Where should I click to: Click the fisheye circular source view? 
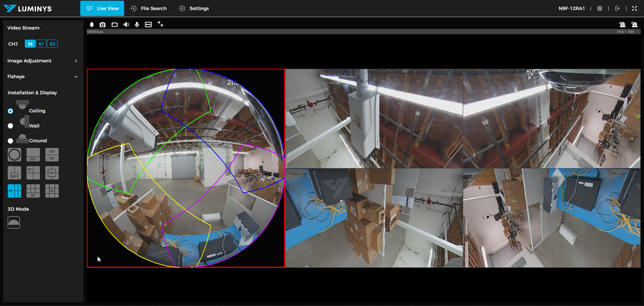coord(185,168)
